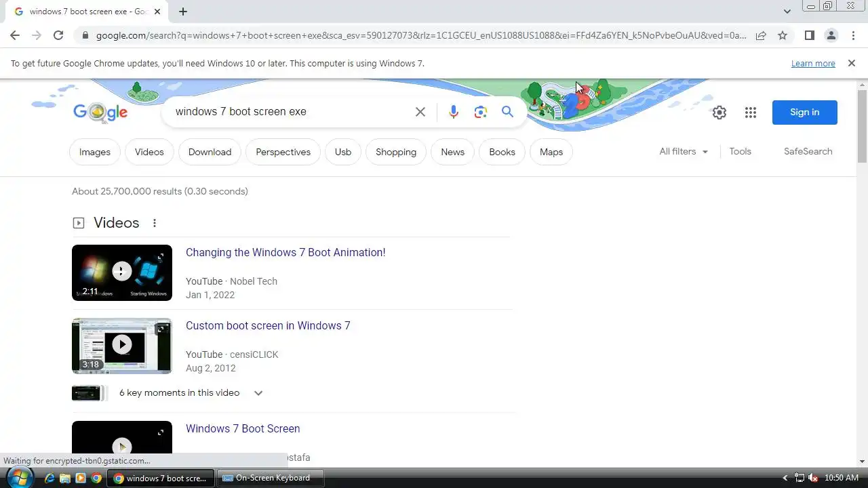Select the Videos filter chip
Viewport: 868px width, 488px height.
[149, 152]
